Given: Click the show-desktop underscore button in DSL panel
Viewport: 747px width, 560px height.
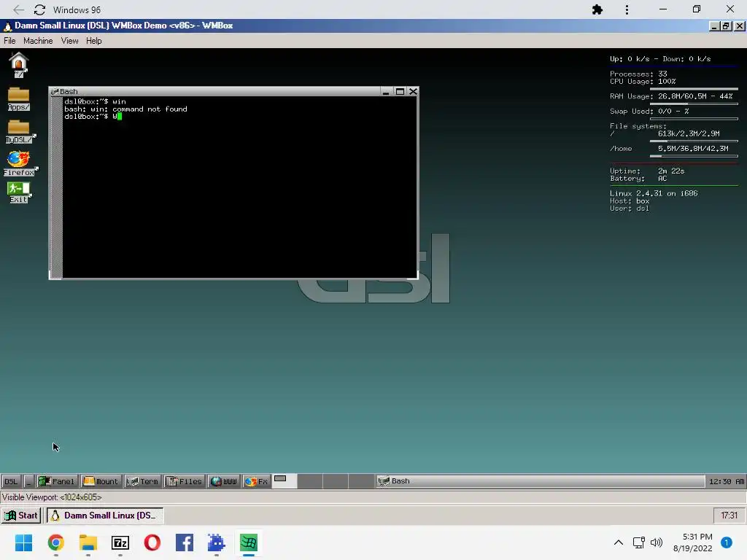Looking at the screenshot, I should point(28,481).
